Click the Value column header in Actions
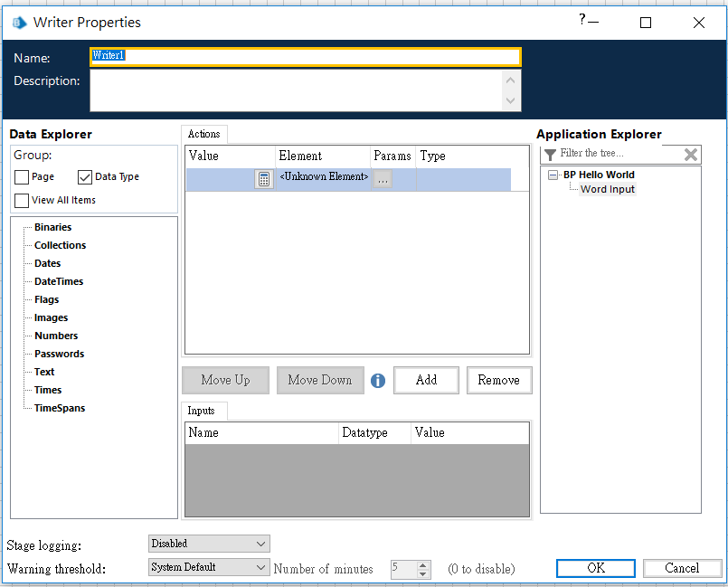Viewport: 728px width, 587px height. coord(231,156)
